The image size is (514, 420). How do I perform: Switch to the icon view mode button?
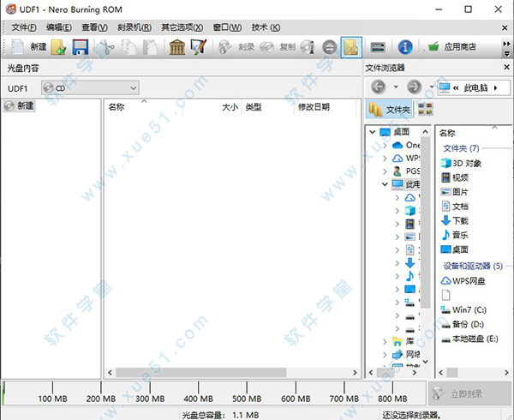(425, 109)
